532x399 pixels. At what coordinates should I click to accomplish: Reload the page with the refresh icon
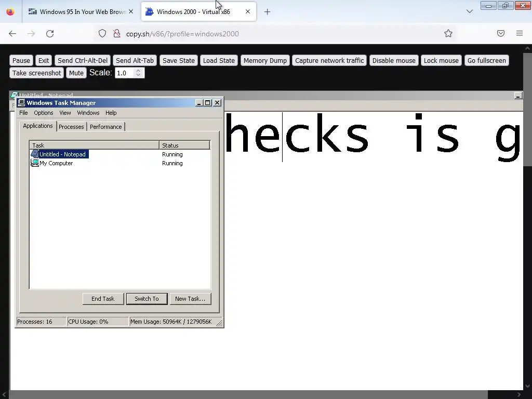[50, 34]
